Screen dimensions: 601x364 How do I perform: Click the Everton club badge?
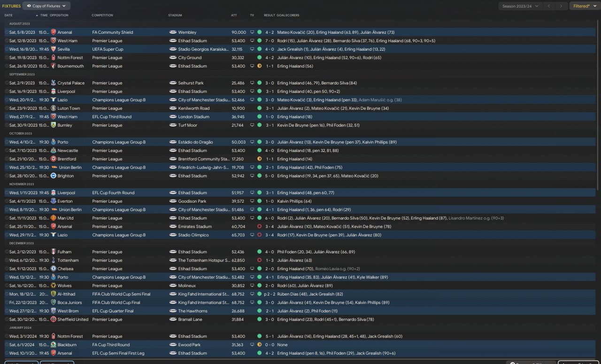[x=54, y=201]
